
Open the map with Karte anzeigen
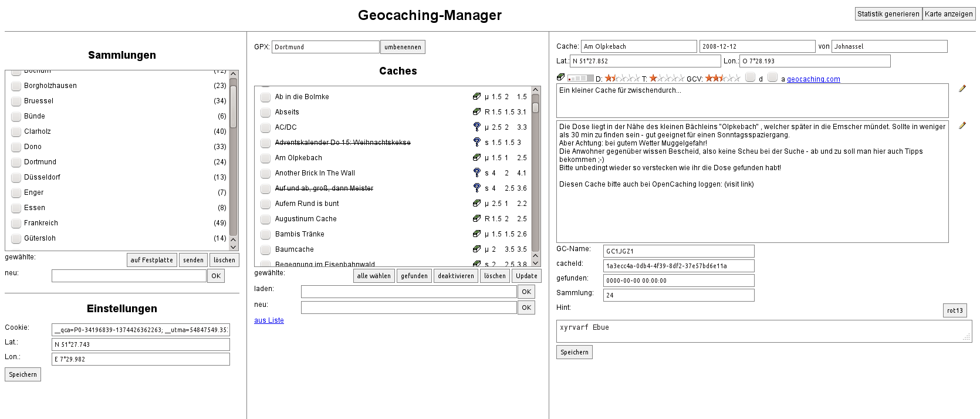[949, 14]
